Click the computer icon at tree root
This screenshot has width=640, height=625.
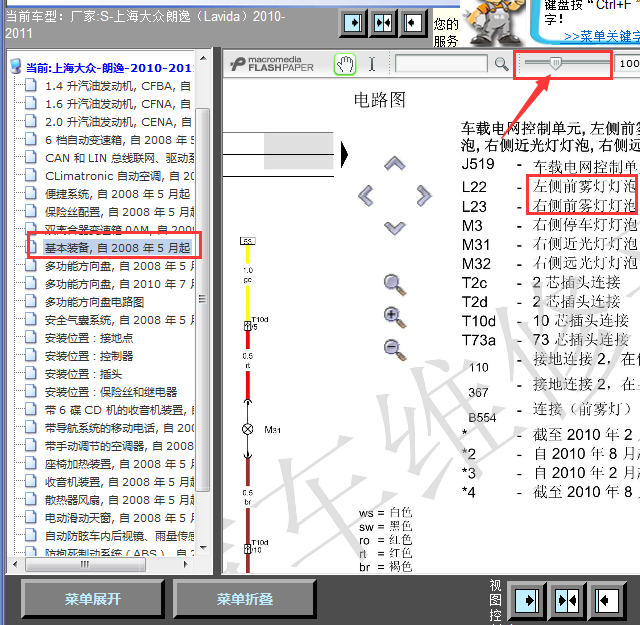pyautogui.click(x=16, y=67)
